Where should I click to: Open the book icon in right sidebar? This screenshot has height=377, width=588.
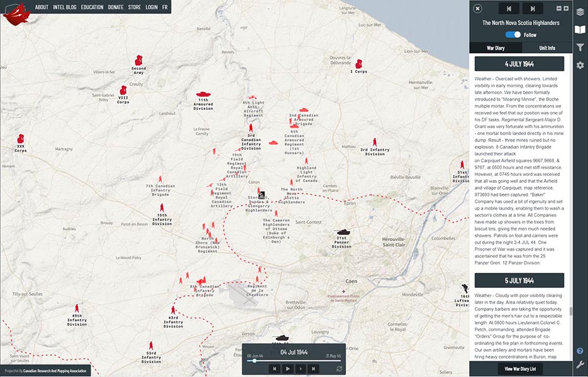click(580, 30)
